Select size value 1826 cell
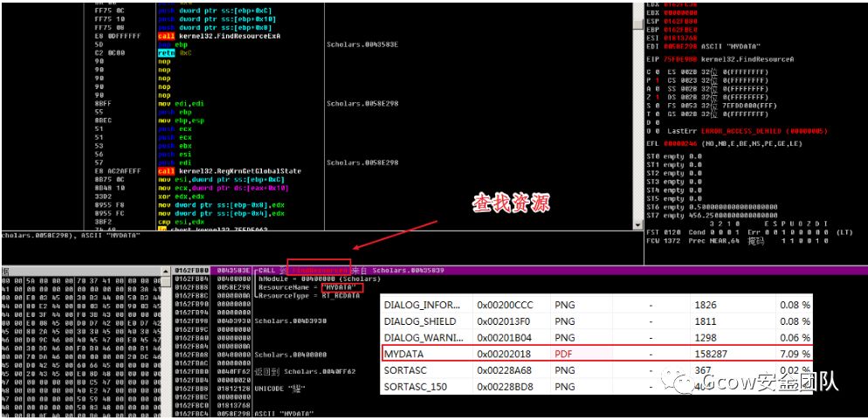The image size is (868, 420). click(706, 305)
